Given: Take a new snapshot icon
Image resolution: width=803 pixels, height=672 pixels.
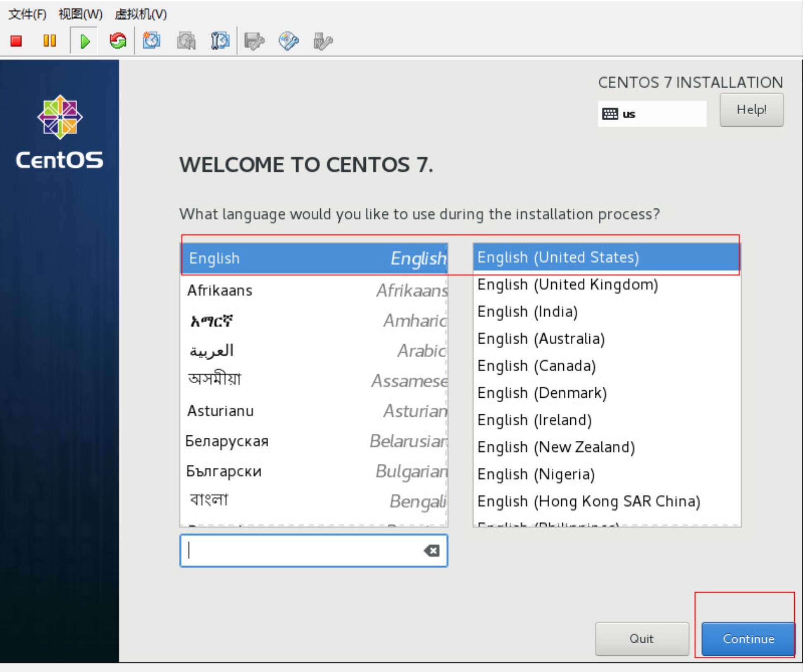Looking at the screenshot, I should 151,41.
